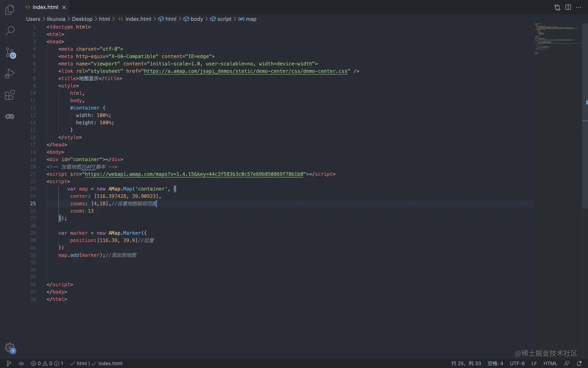Viewport: 588px width, 368px height.
Task: Open the errors and warnings problems indicator
Action: [x=47, y=363]
